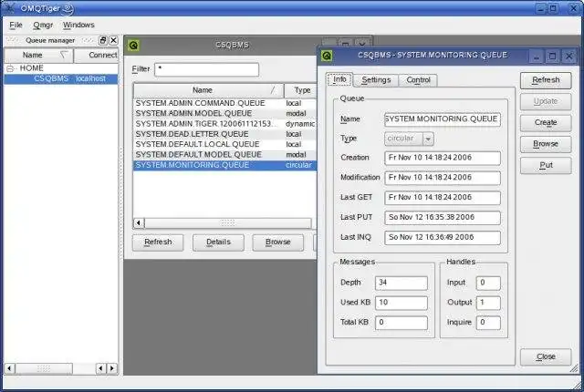Click the Last PUT field

click(x=442, y=218)
